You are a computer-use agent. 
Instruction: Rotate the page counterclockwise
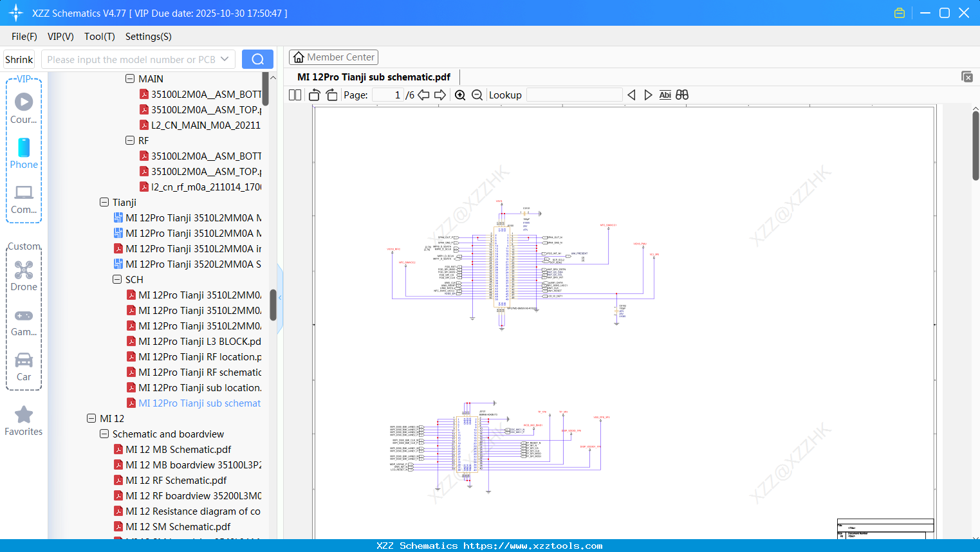(313, 95)
